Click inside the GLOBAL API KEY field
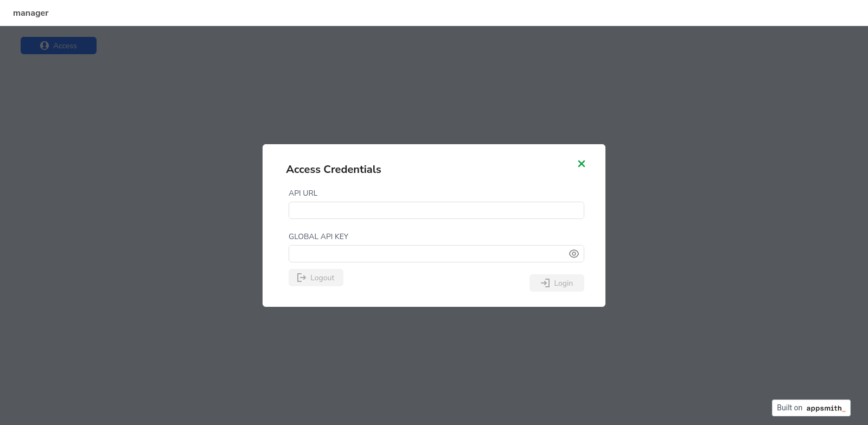Image resolution: width=868 pixels, height=425 pixels. coord(426,254)
